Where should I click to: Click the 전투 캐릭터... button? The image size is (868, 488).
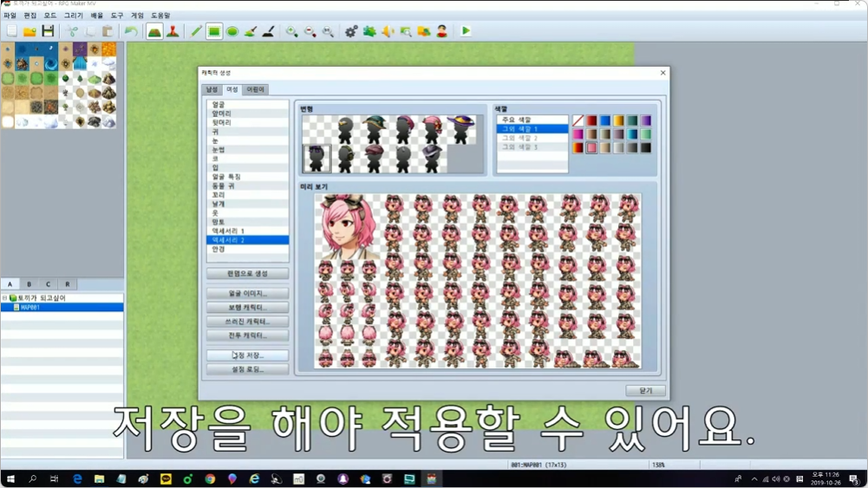click(247, 335)
